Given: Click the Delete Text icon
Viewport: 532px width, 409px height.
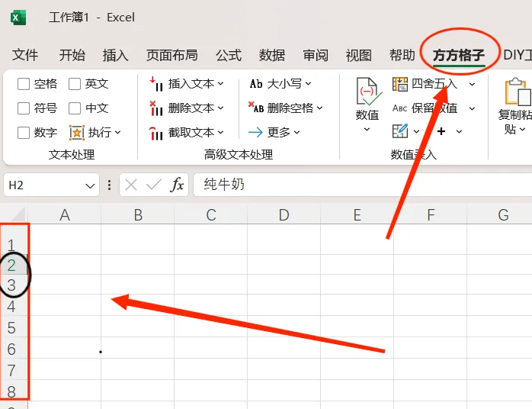Looking at the screenshot, I should 156,108.
